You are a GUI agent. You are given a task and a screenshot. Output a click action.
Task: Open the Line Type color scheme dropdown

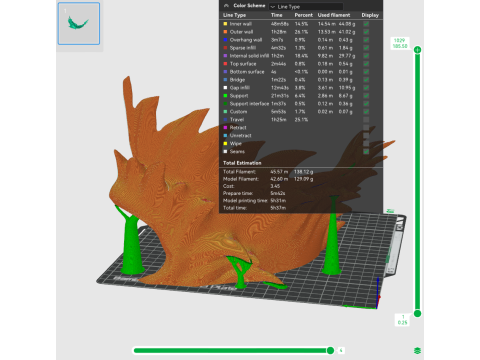(306, 7)
